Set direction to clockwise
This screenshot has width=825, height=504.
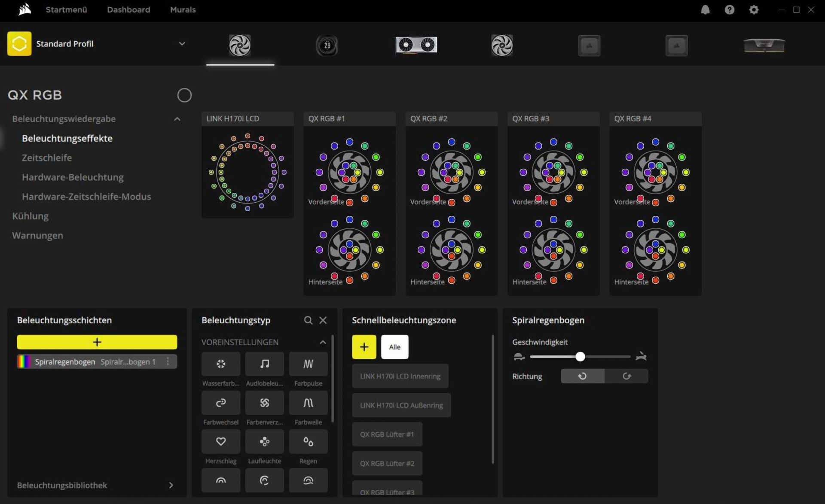coord(626,376)
